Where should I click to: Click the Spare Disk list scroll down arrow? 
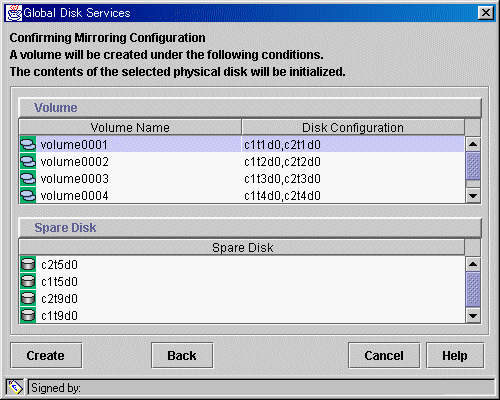coord(473,315)
